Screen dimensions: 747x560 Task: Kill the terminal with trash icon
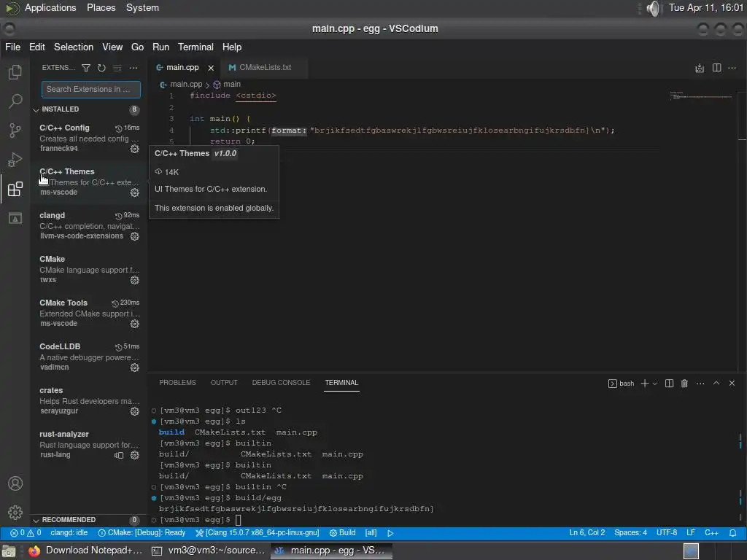(684, 384)
